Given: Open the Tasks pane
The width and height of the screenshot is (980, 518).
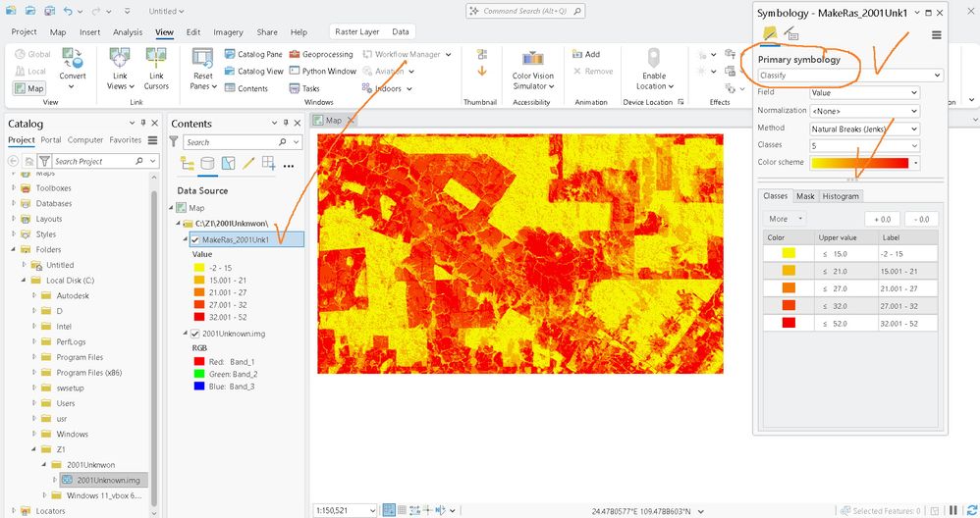Looking at the screenshot, I should pos(304,88).
